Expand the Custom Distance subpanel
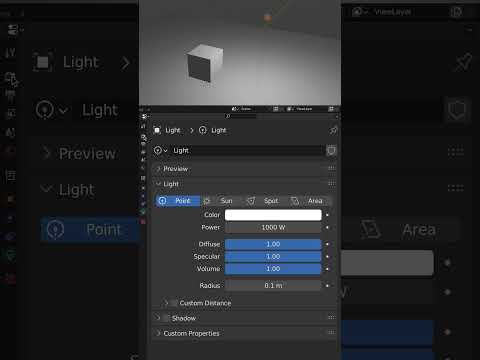 click(x=166, y=303)
